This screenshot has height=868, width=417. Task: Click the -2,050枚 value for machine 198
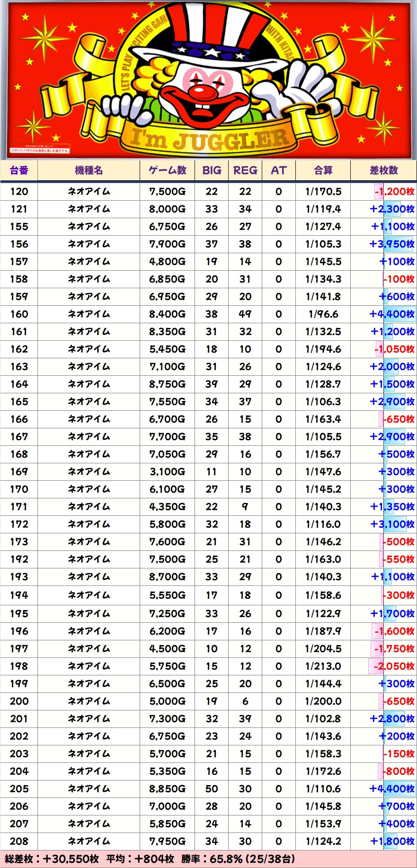393,666
